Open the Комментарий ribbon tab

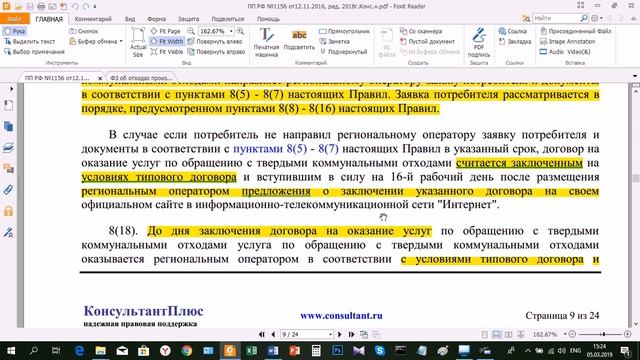(93, 19)
